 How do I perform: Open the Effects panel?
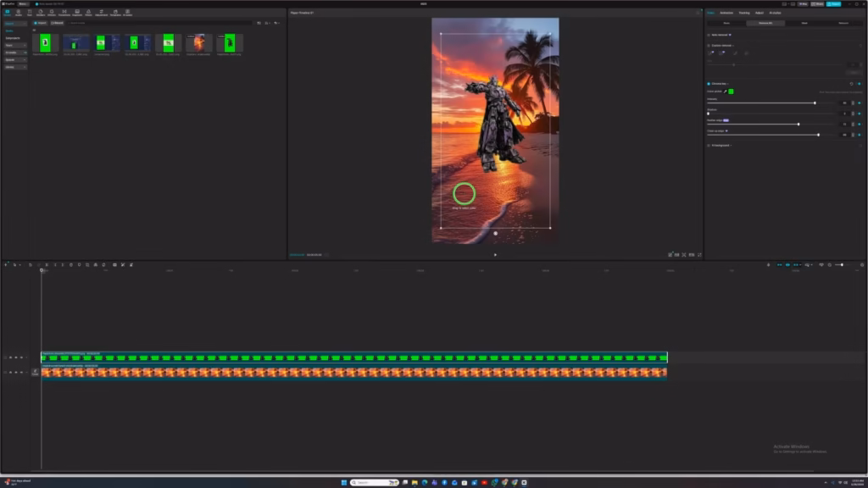tap(52, 13)
